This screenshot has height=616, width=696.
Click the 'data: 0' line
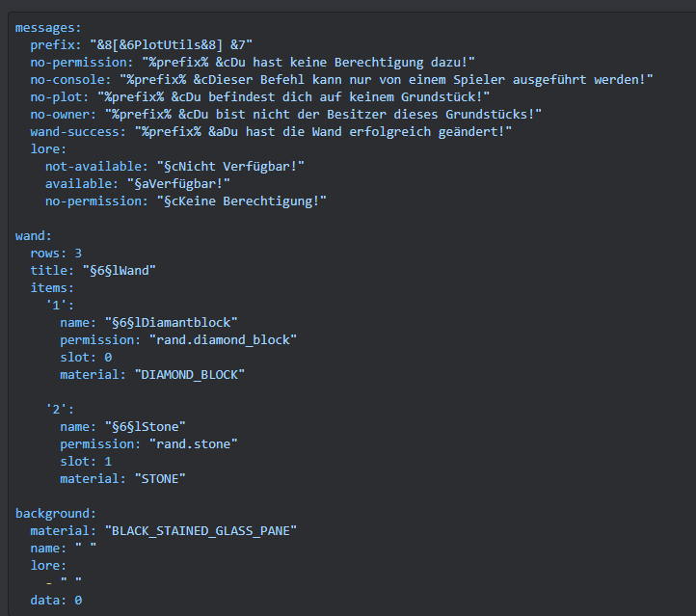56,600
